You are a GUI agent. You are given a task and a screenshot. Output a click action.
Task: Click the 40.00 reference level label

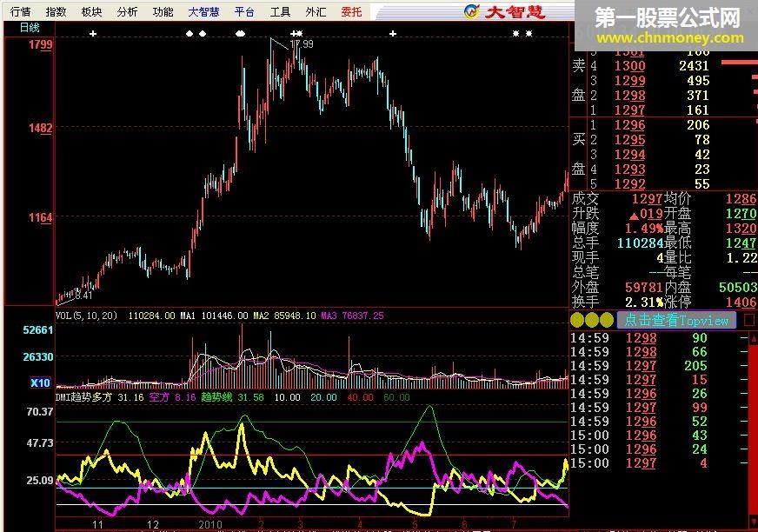pos(360,397)
